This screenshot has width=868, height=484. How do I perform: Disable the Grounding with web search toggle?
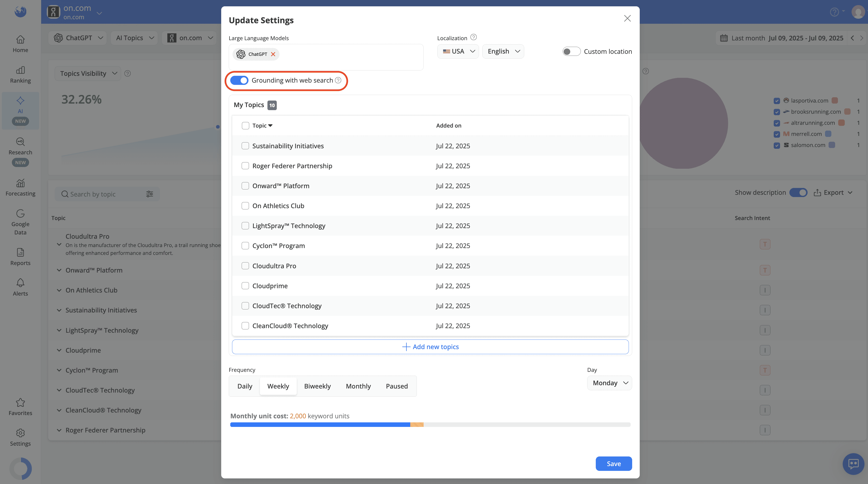[239, 80]
